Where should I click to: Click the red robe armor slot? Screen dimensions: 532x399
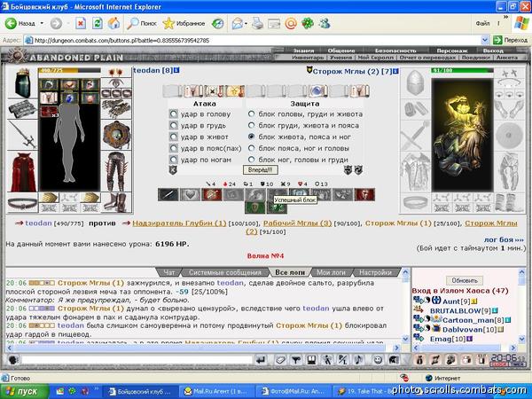point(22,172)
